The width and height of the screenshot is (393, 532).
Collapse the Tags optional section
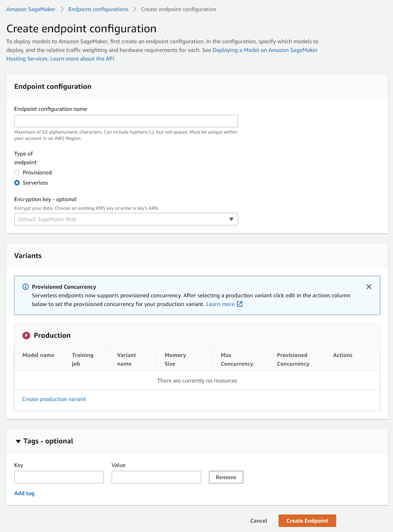(x=18, y=441)
